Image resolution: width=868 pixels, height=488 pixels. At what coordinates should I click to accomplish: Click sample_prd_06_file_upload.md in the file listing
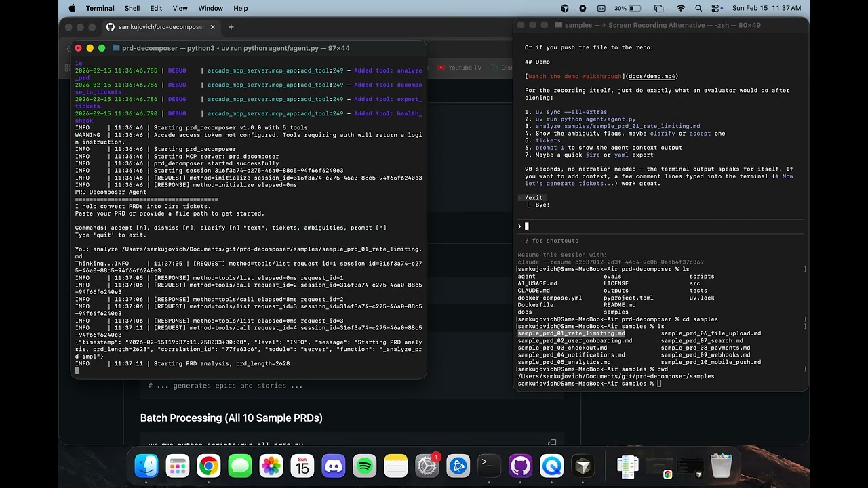[x=711, y=333]
